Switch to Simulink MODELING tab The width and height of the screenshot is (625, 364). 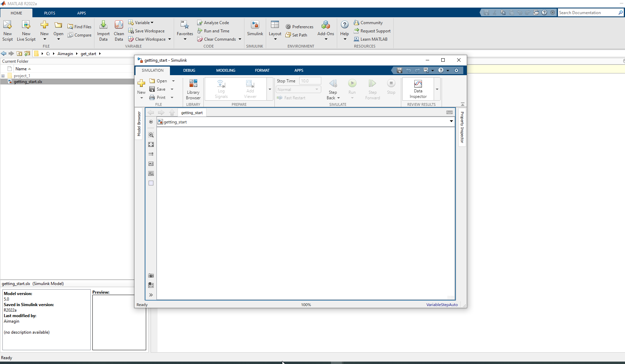(x=226, y=70)
